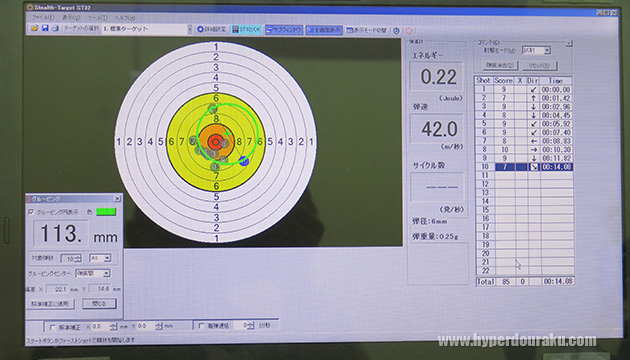
Task: Collapse the コメント panel using its corner button
Action: pyautogui.click(x=569, y=43)
